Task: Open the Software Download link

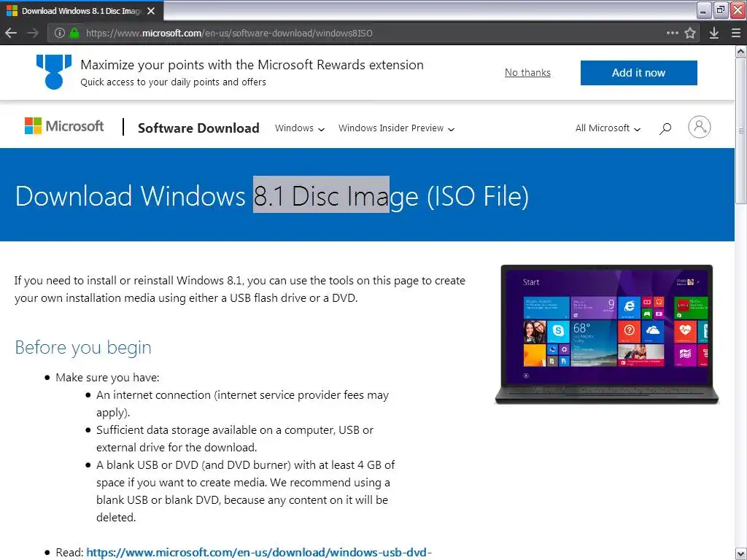Action: click(198, 128)
